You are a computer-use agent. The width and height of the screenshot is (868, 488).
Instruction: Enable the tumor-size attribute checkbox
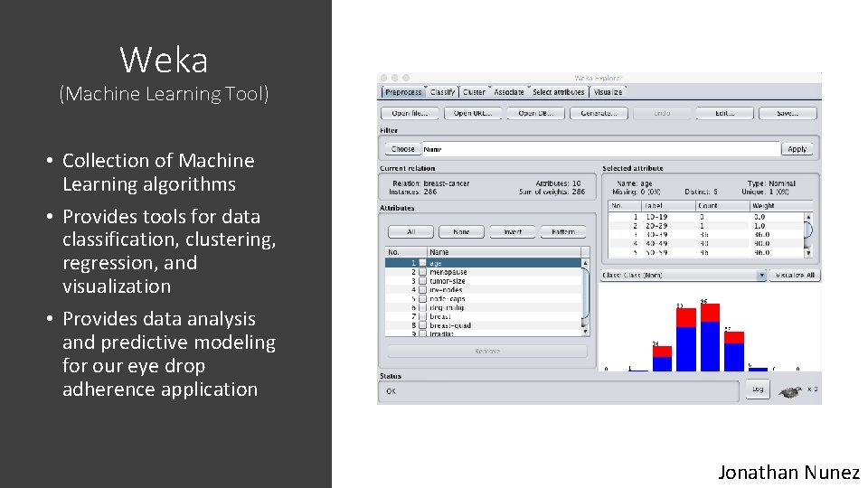click(x=423, y=281)
